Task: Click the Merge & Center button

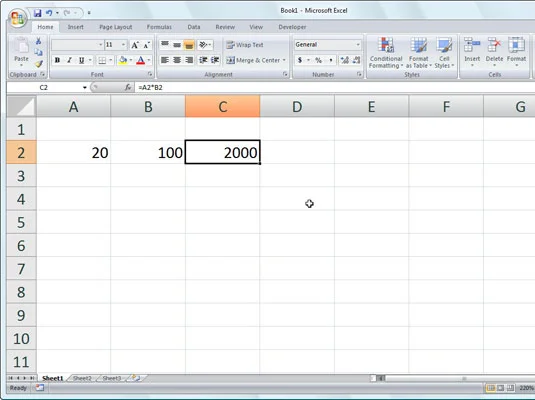Action: coord(256,60)
